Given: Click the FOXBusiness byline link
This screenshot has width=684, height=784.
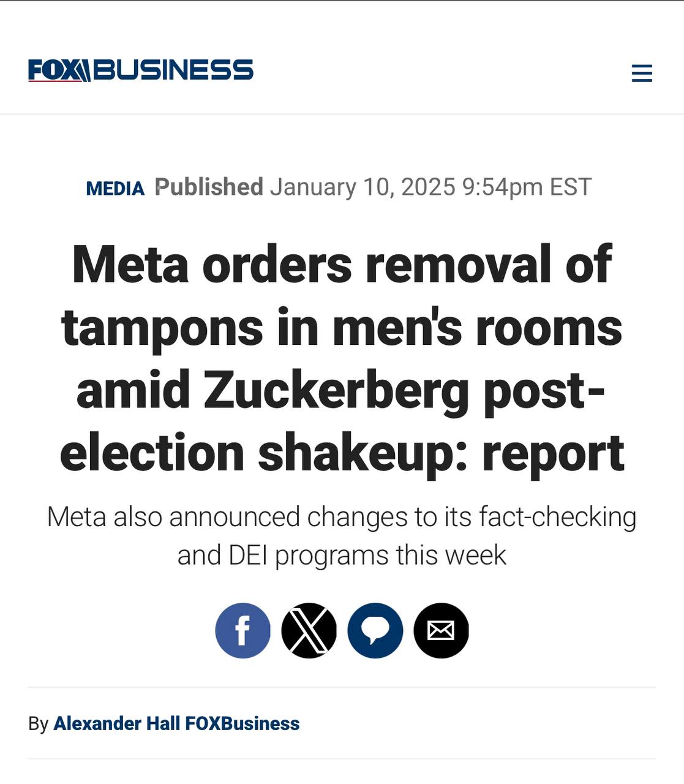Looking at the screenshot, I should (x=242, y=723).
